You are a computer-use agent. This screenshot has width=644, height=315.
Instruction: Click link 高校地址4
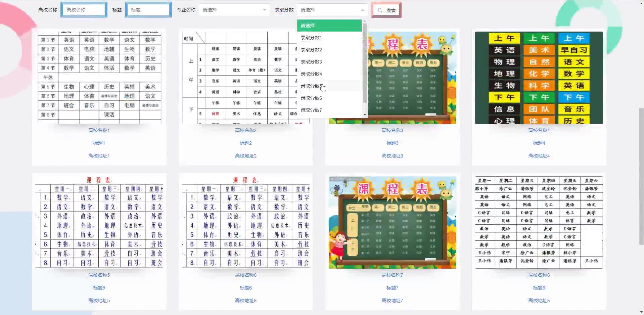pos(539,156)
